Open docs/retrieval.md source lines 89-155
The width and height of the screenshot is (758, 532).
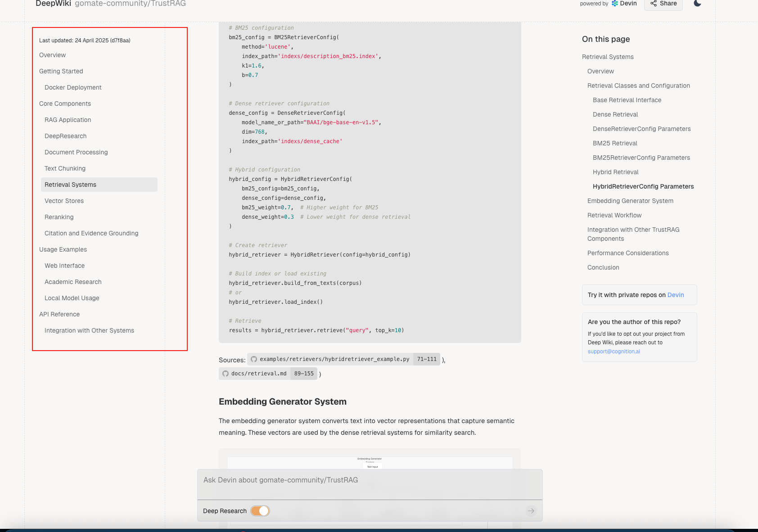pyautogui.click(x=268, y=374)
